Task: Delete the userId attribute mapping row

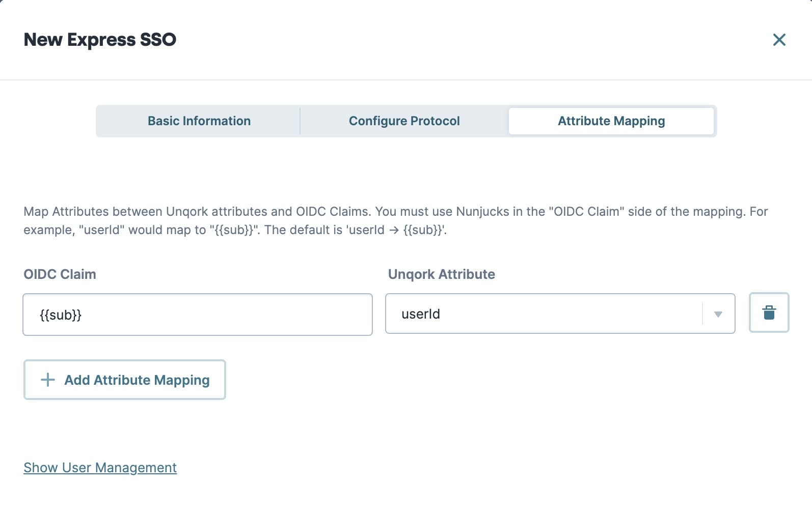Action: [769, 312]
